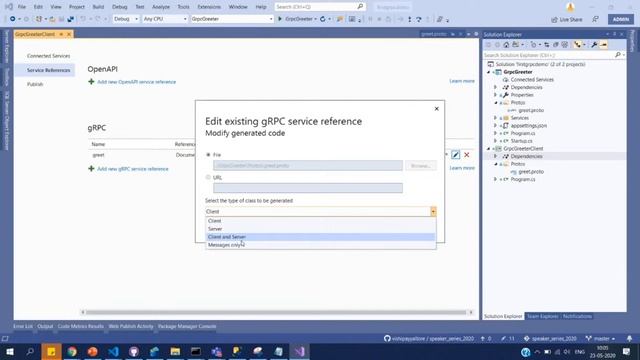Screen dimensions: 640x360
Task: Expand the Services folder
Action: coord(496,118)
